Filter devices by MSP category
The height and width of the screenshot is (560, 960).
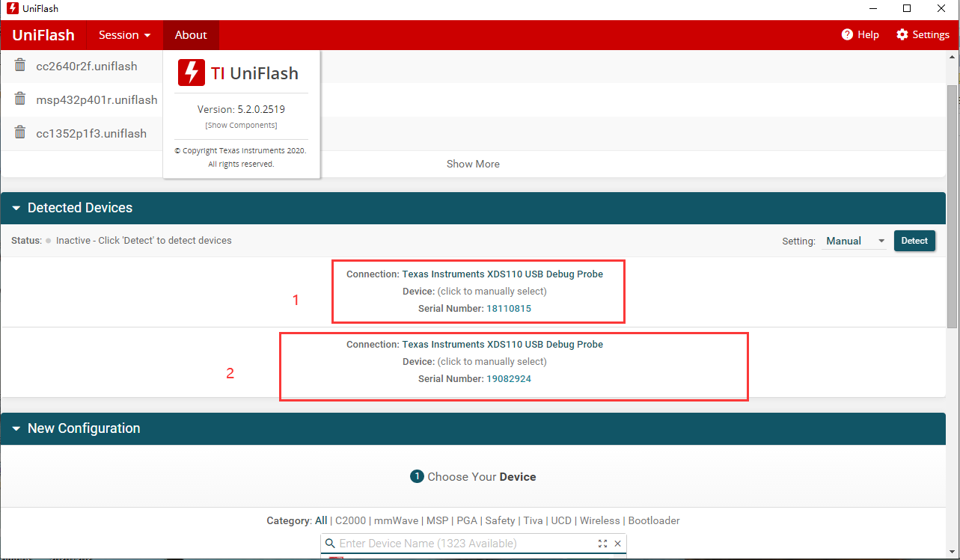437,520
